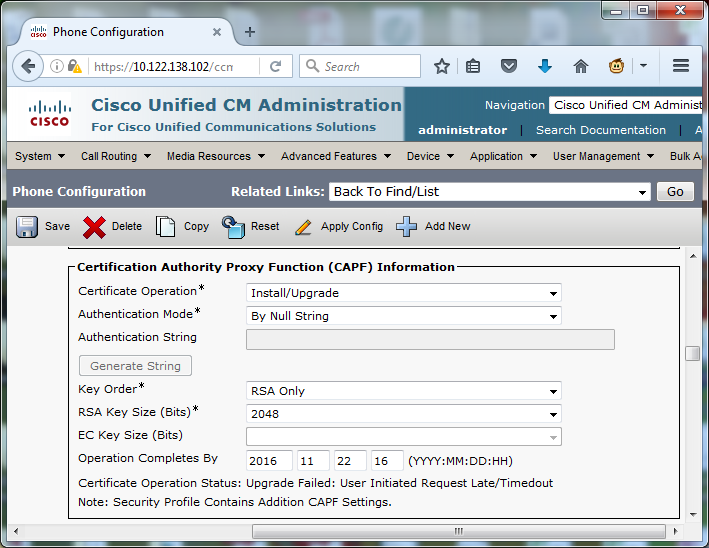Click the horizontal scrollbar thumb

458,531
